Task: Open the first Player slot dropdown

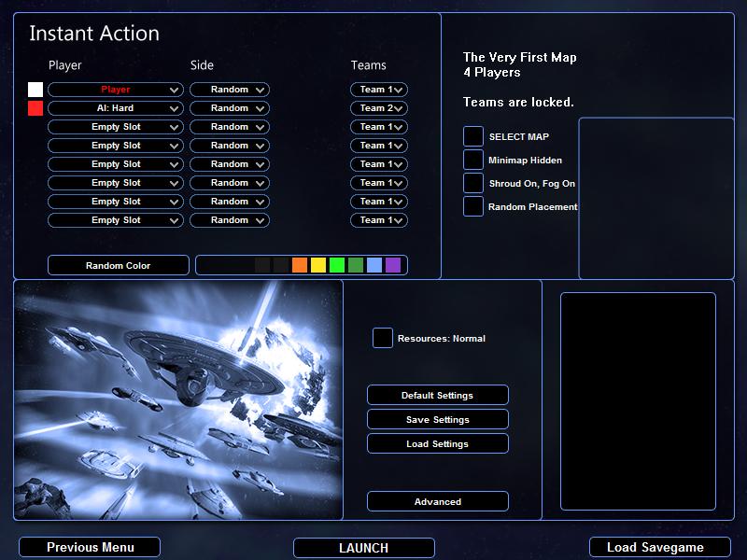Action: point(116,90)
